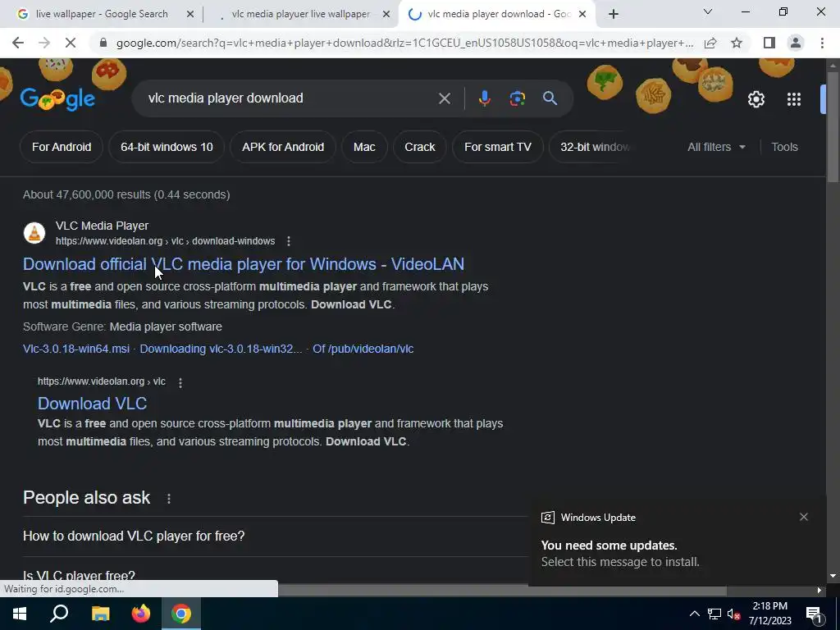The width and height of the screenshot is (840, 630).
Task: Open Windows taskbar search
Action: [59, 614]
